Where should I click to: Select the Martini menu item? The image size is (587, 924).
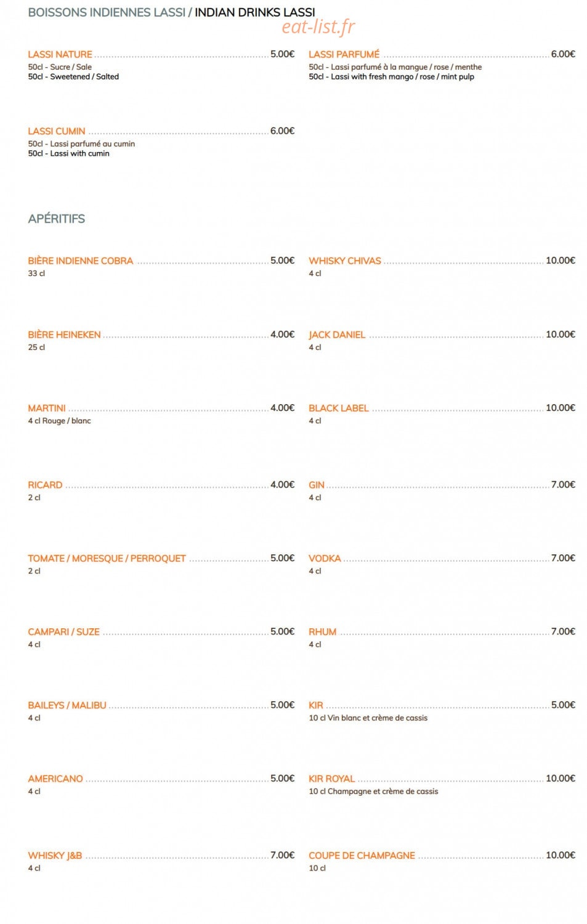[46, 408]
